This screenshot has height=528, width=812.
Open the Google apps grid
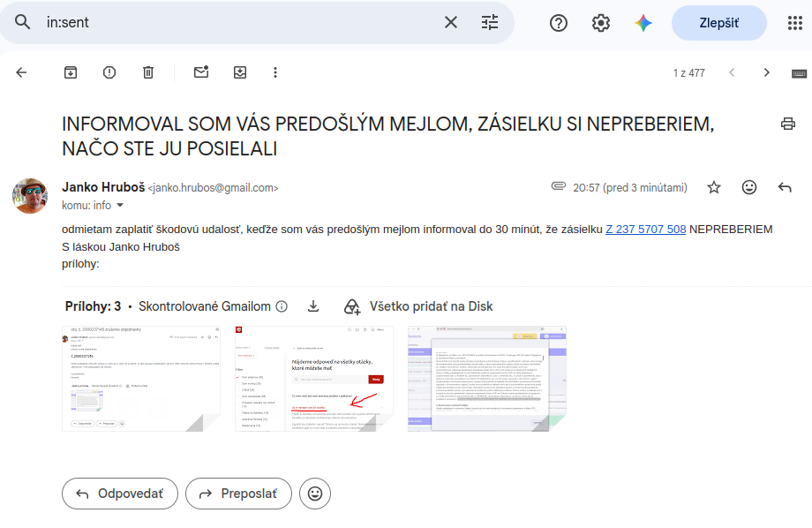pos(794,23)
